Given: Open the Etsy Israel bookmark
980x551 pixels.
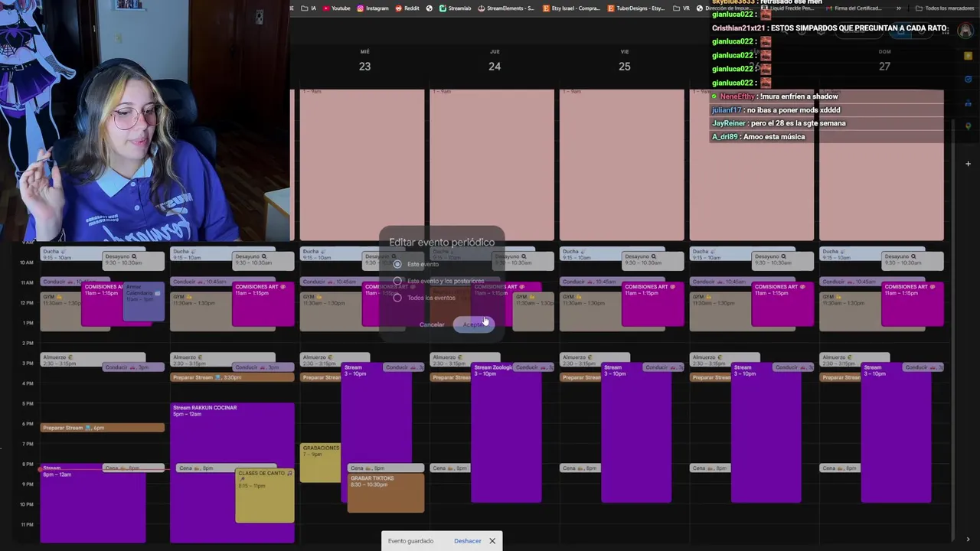Looking at the screenshot, I should pyautogui.click(x=572, y=8).
